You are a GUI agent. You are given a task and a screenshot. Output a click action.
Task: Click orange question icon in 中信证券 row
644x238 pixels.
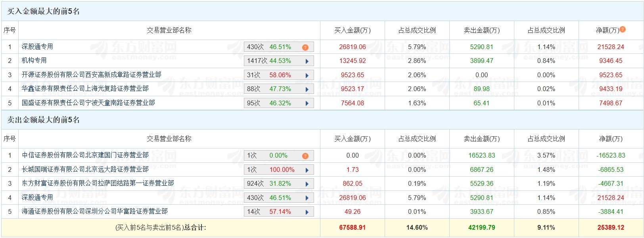[305, 156]
